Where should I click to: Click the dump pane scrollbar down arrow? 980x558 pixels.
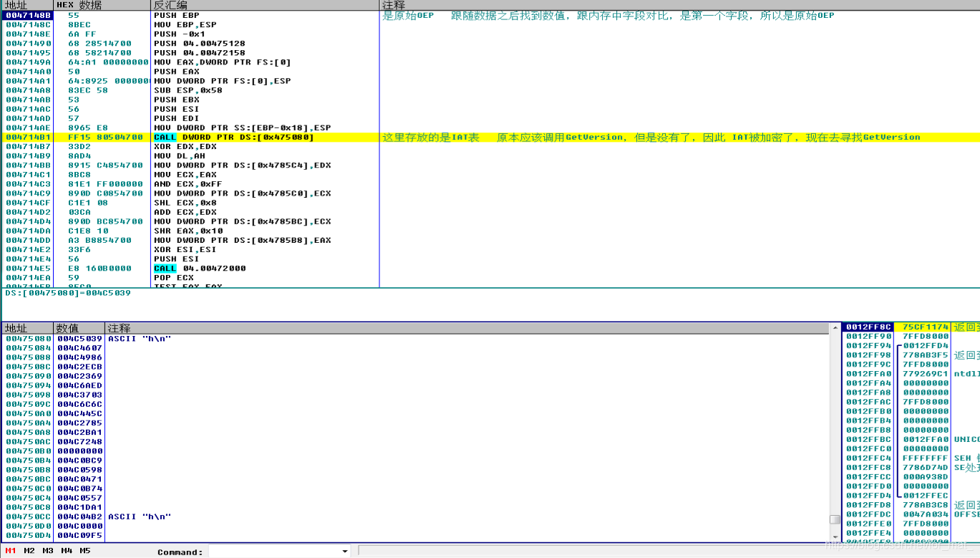[835, 537]
